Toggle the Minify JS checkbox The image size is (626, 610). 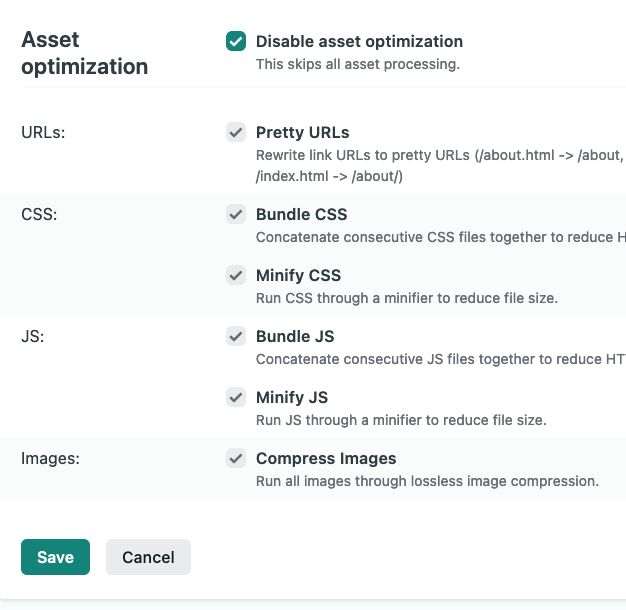(236, 397)
